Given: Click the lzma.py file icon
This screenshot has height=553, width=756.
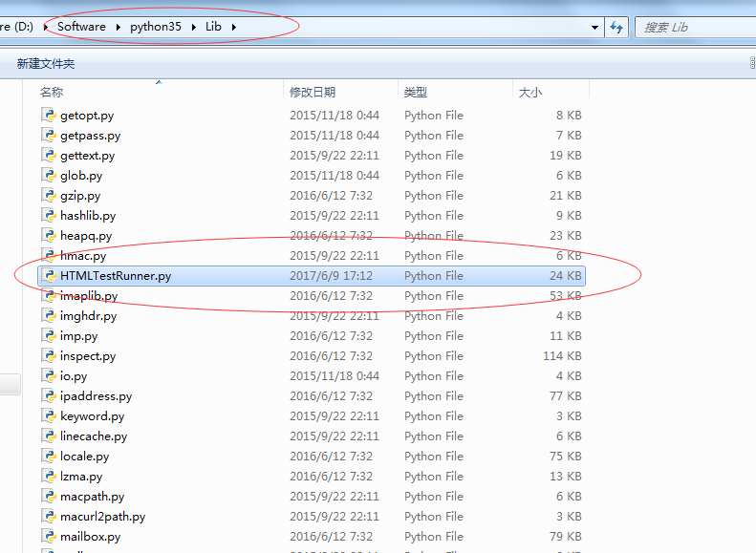Looking at the screenshot, I should (49, 476).
